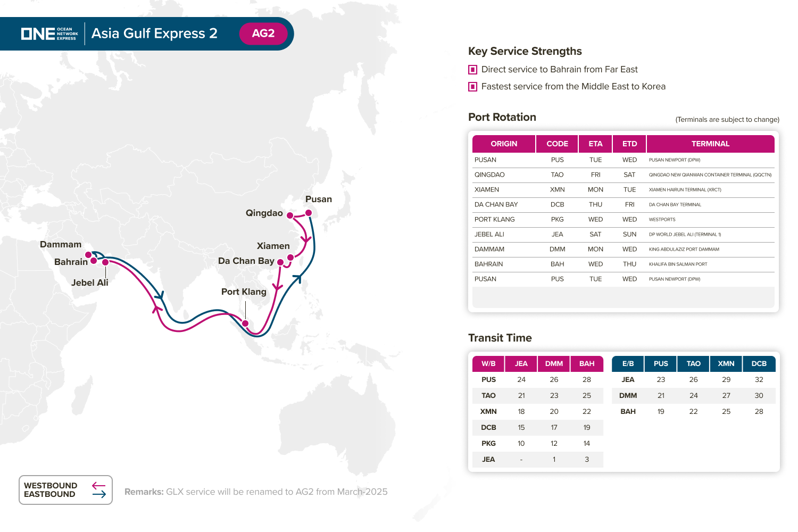
Task: Click the TERMINAL column header
Action: point(710,144)
